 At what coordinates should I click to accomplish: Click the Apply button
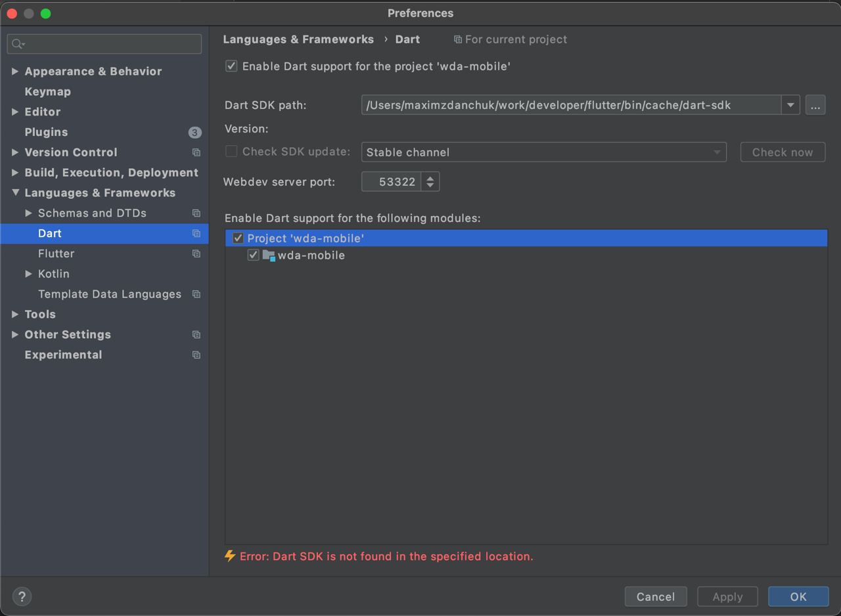(727, 596)
